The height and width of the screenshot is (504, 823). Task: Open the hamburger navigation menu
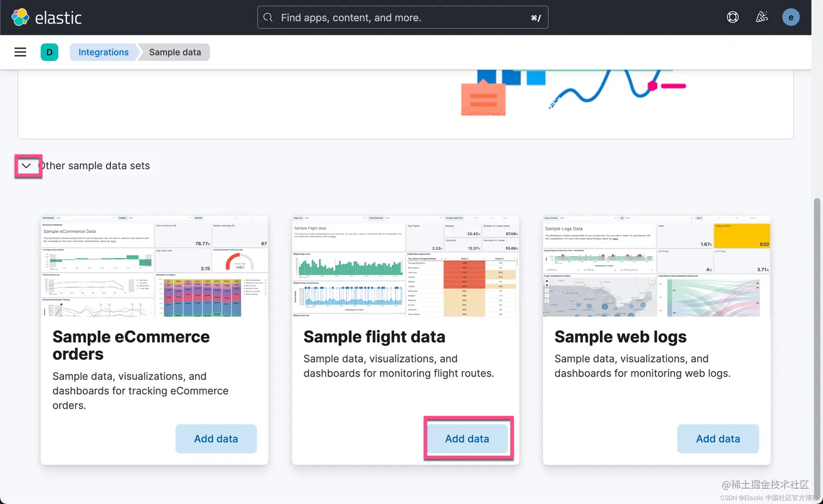point(20,52)
